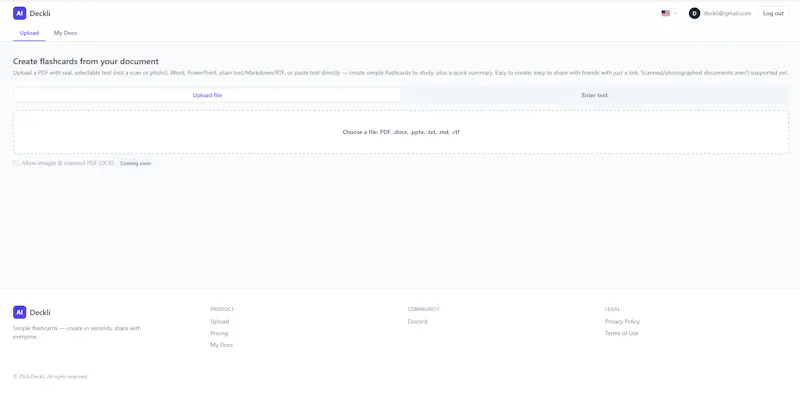Viewport: 800px width, 395px height.
Task: Open the Upload link in footer
Action: (219, 322)
